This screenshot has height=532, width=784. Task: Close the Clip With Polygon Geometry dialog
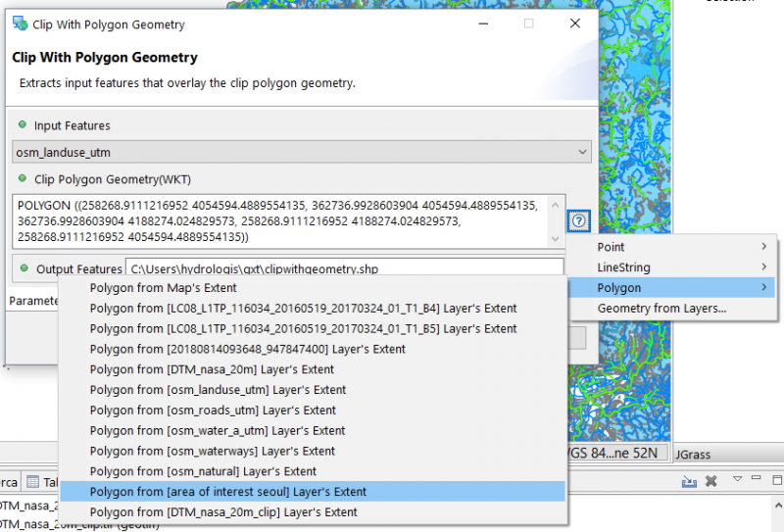(x=574, y=24)
